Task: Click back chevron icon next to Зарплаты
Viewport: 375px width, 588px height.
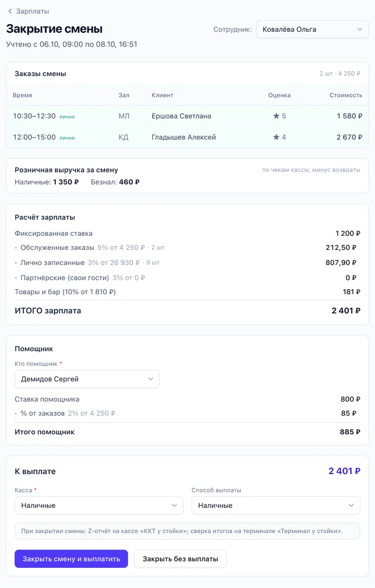Action: tap(10, 11)
